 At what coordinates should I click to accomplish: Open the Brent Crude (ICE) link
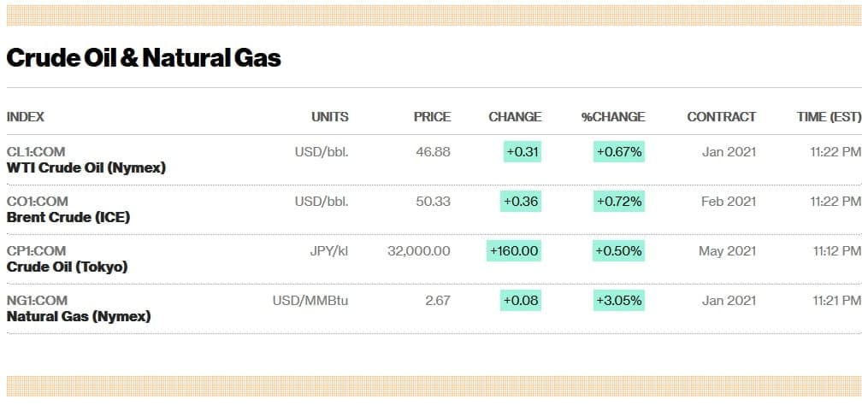(68, 217)
